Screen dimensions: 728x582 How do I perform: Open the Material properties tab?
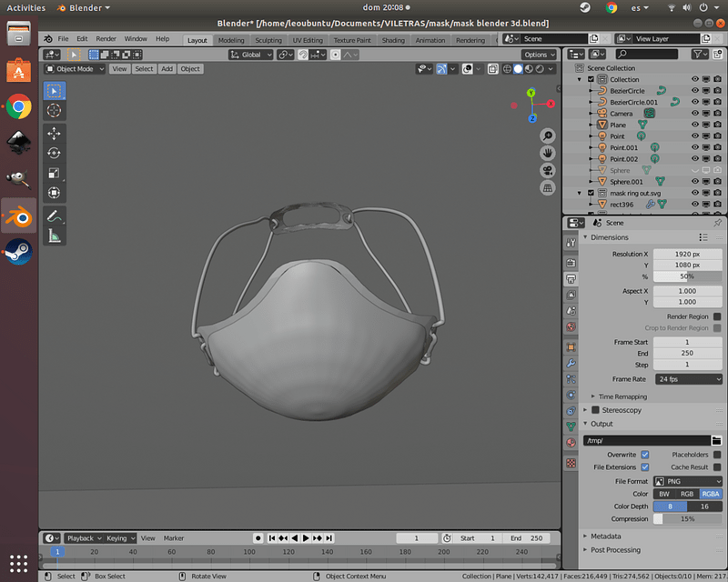571,443
